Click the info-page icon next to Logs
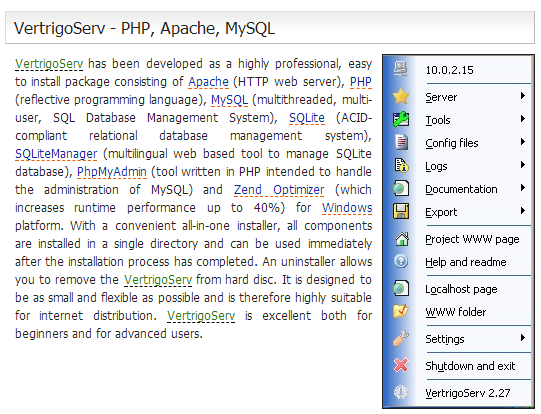 pos(401,166)
